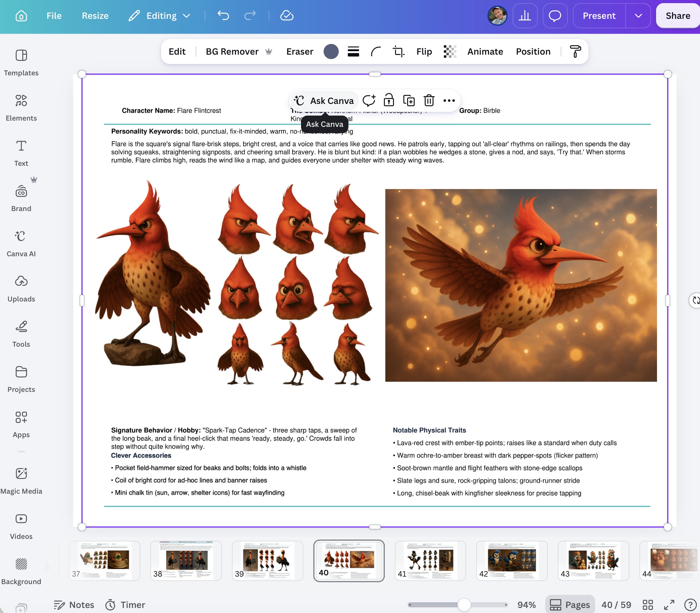Click the Present button

click(x=599, y=16)
